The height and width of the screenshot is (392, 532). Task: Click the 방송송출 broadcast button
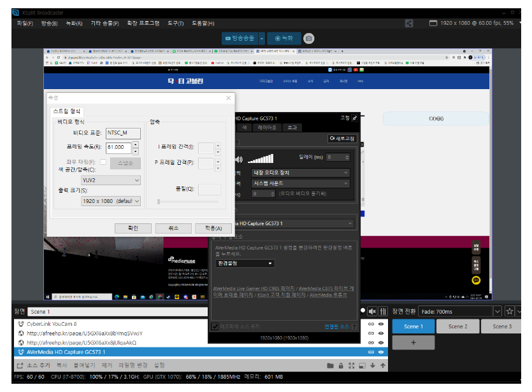click(240, 39)
